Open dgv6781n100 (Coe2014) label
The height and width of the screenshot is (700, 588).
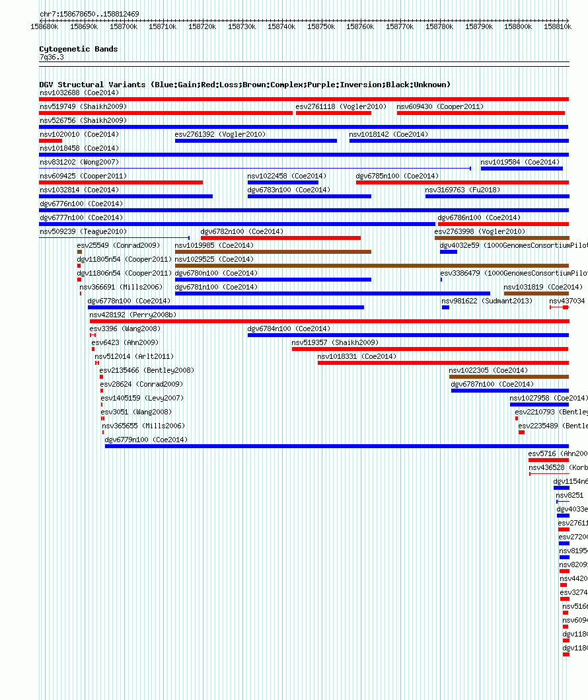(216, 287)
